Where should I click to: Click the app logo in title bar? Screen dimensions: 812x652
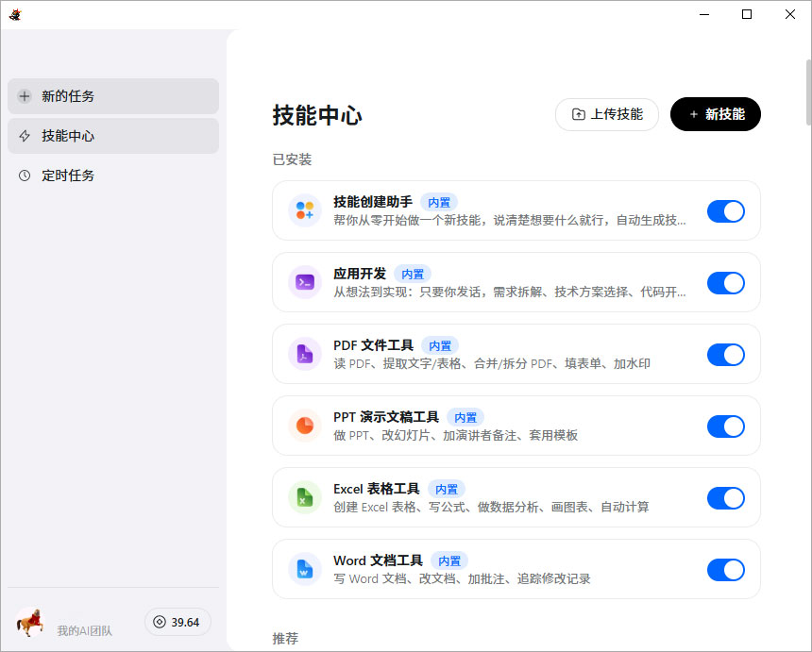click(x=15, y=14)
